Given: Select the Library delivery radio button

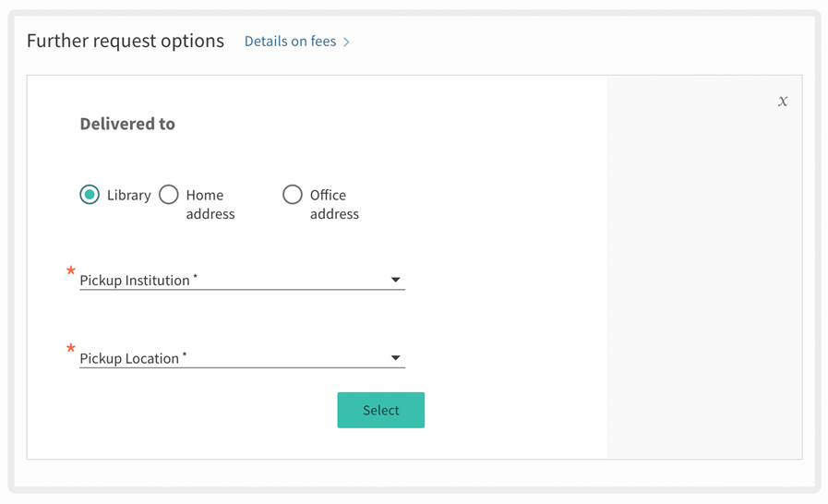Looking at the screenshot, I should [90, 195].
